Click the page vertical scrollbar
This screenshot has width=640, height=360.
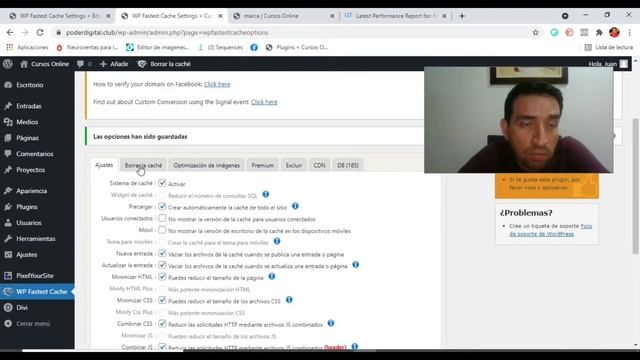pyautogui.click(x=635, y=187)
